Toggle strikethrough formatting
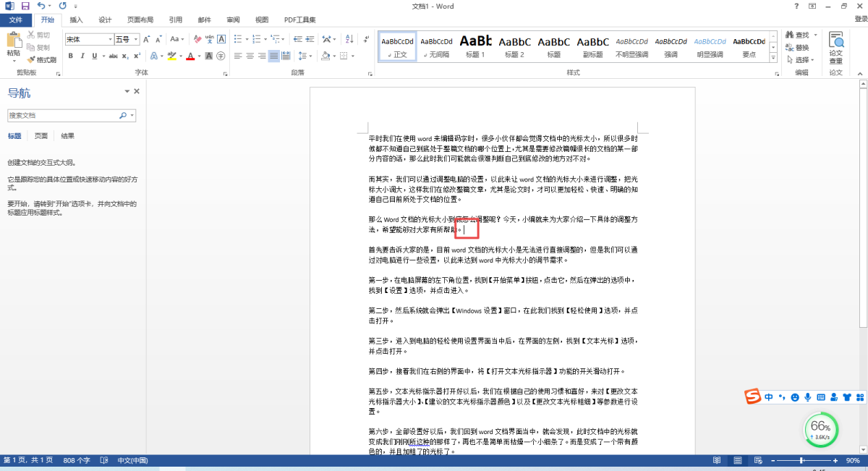Screen dimensions: 868x471 (113, 56)
